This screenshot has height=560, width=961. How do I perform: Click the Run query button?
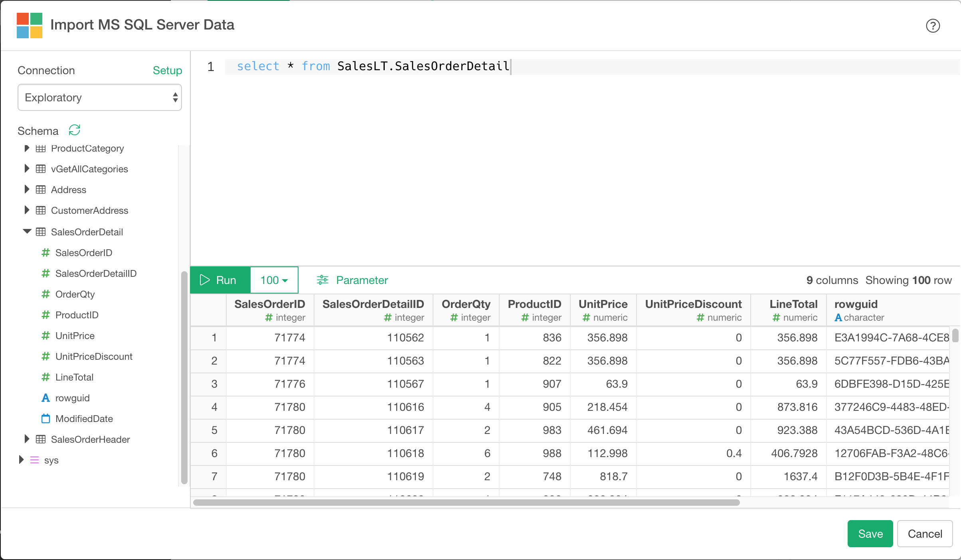220,280
